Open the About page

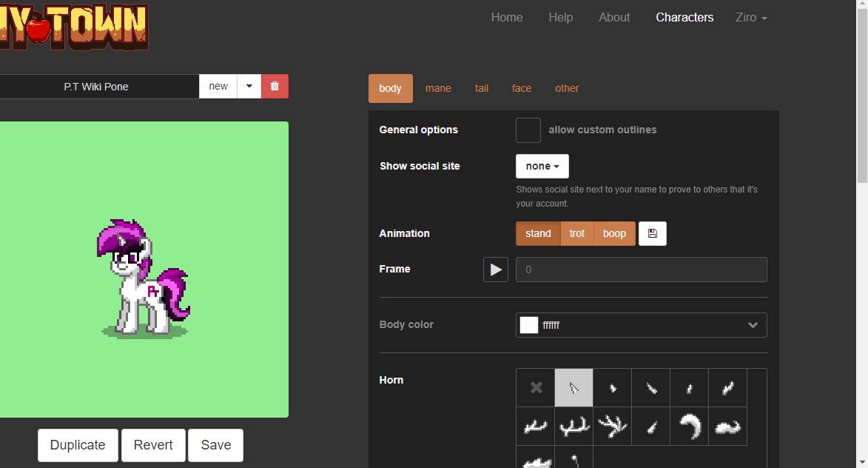pos(614,18)
